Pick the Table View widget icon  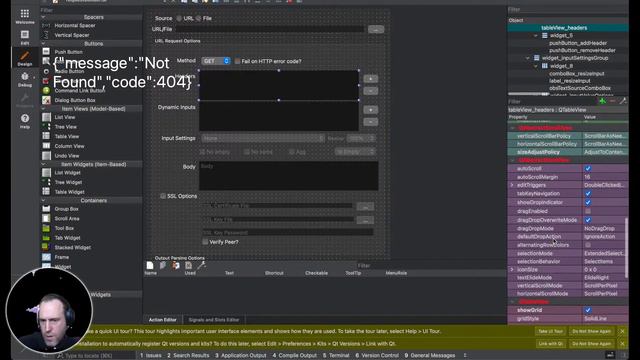tap(46, 136)
